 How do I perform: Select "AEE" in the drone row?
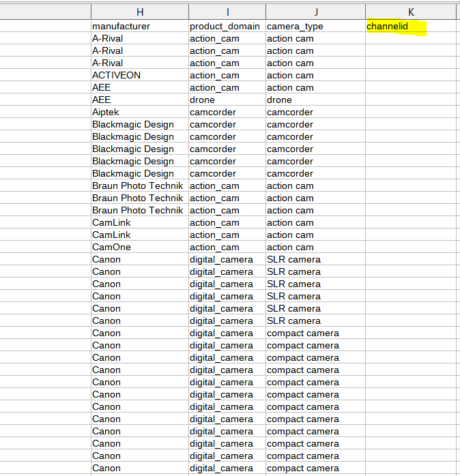pos(140,100)
